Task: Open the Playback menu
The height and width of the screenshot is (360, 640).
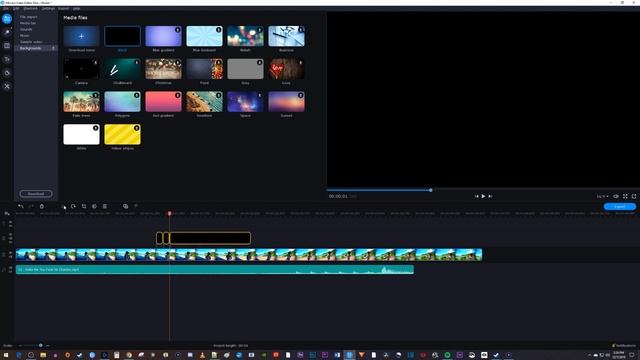Action: [31, 8]
